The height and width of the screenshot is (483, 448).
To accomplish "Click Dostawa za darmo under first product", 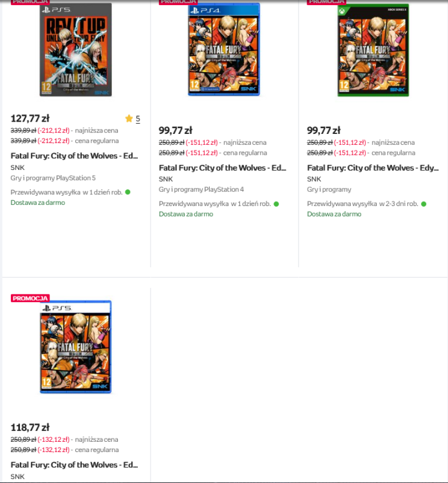I will (38, 203).
